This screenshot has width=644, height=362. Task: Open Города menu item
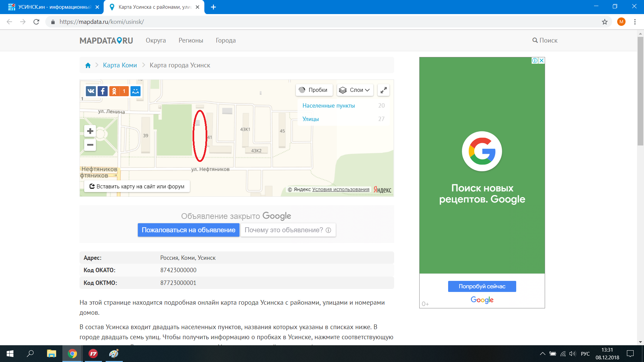(225, 41)
